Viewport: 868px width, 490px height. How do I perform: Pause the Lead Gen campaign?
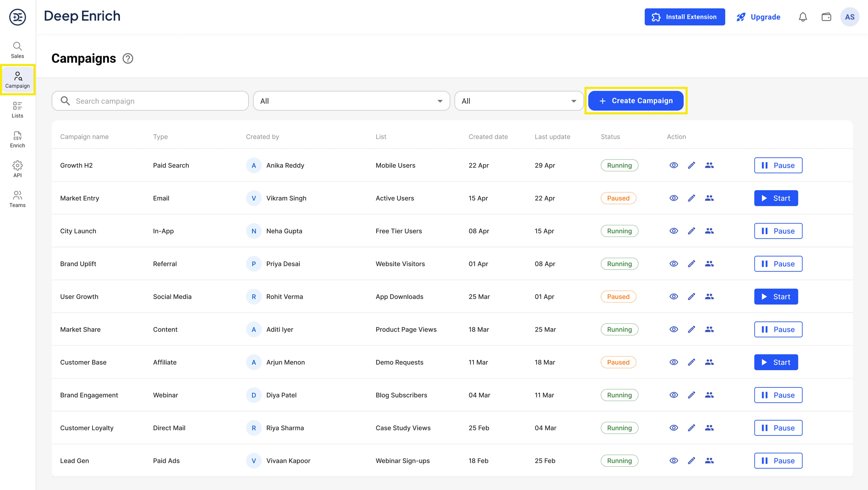pyautogui.click(x=778, y=461)
